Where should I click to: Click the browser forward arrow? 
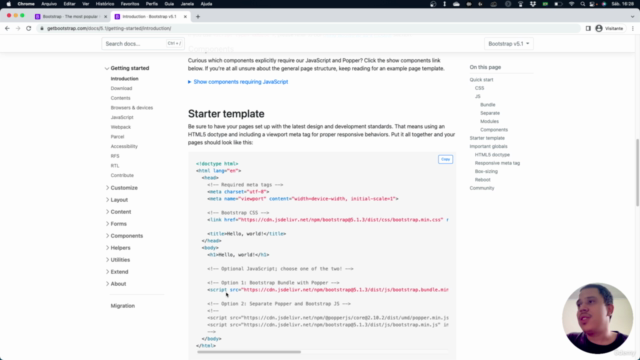click(x=18, y=28)
